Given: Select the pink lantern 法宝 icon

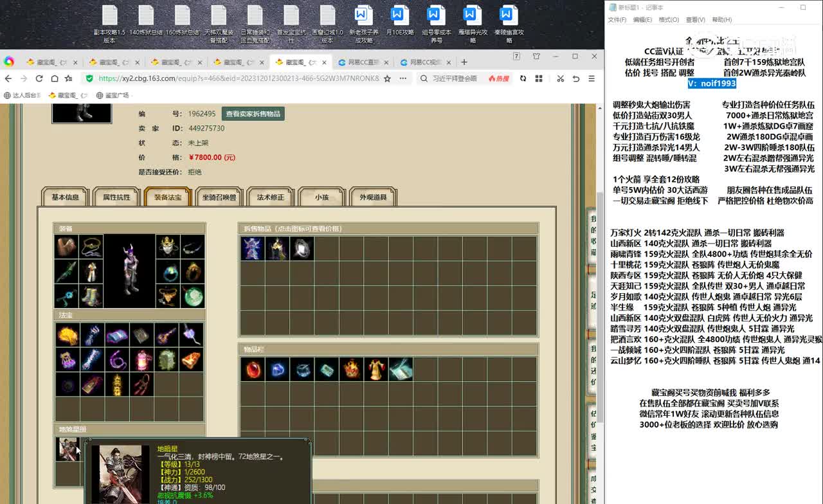Looking at the screenshot, I should 142,360.
